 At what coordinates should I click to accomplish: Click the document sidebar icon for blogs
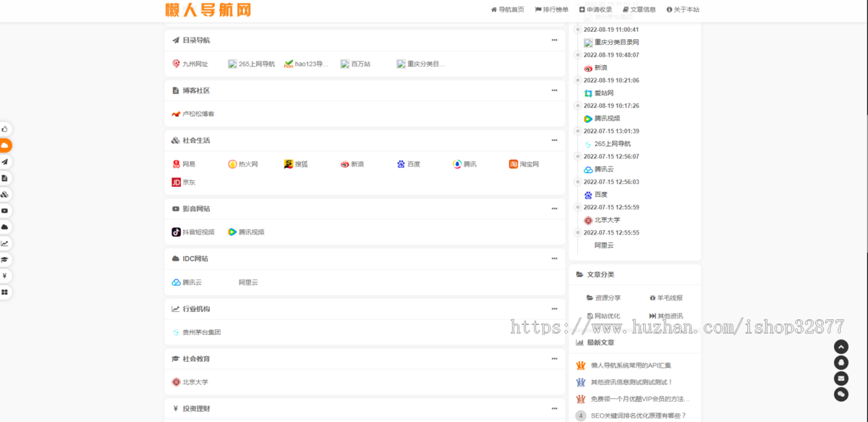[x=4, y=178]
